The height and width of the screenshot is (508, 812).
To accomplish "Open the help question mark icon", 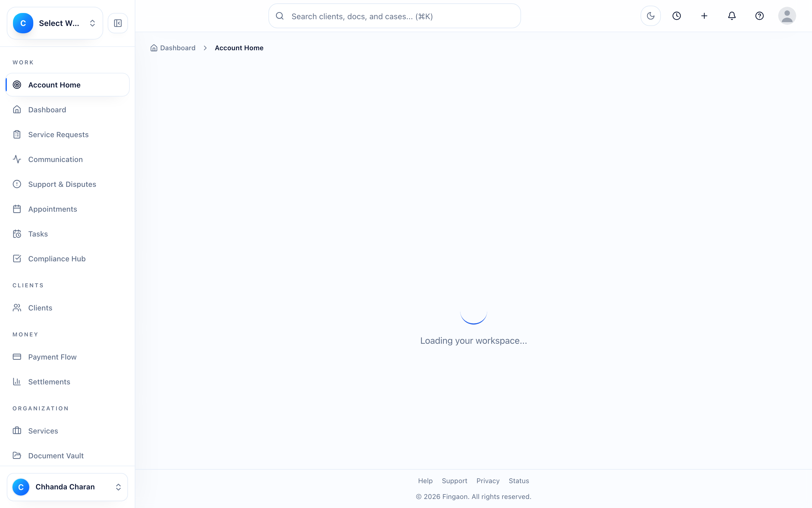I will [x=759, y=16].
